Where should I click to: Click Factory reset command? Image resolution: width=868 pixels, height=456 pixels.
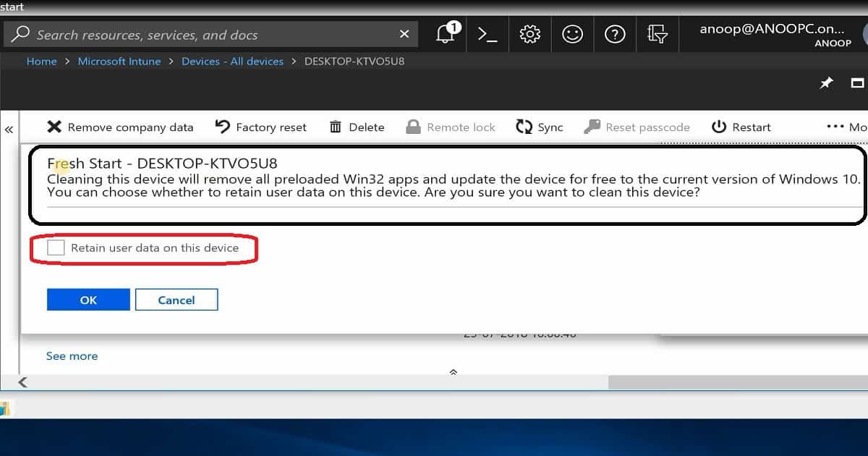point(261,127)
